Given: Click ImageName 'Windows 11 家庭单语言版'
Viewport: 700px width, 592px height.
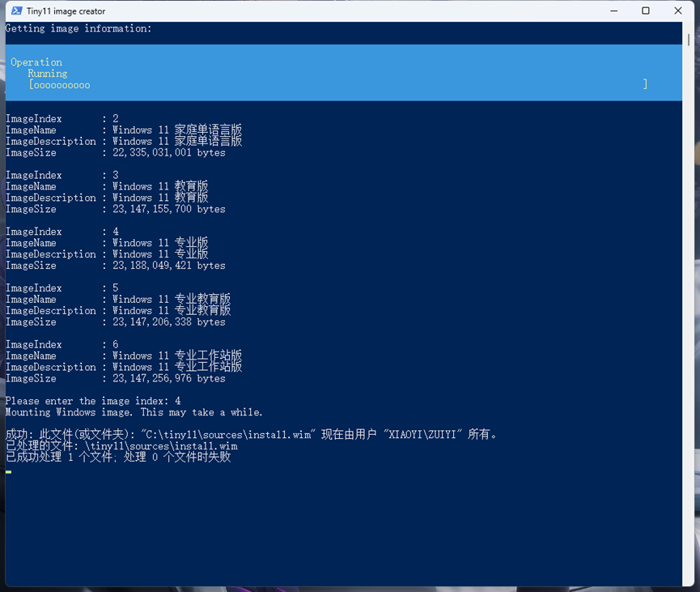Looking at the screenshot, I should (177, 130).
